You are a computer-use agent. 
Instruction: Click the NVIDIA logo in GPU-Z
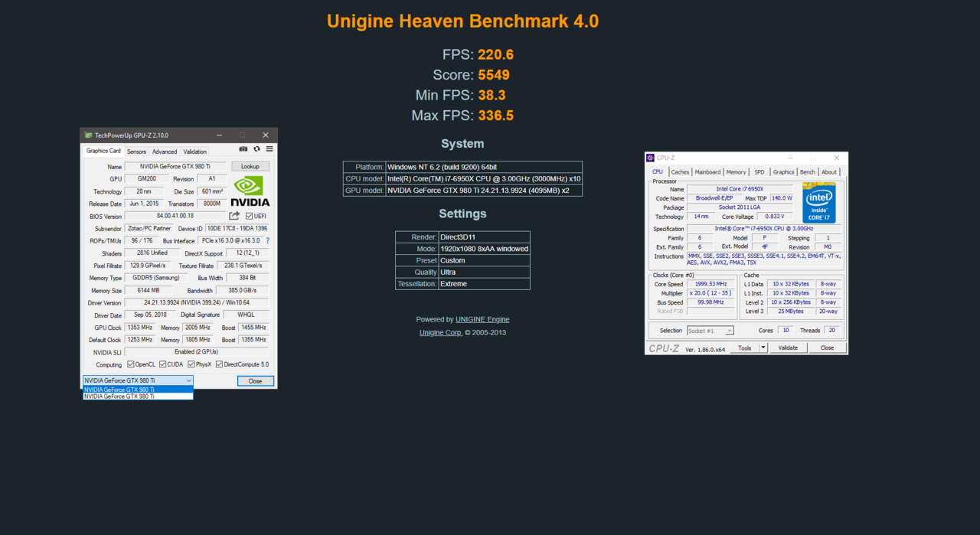pos(250,191)
